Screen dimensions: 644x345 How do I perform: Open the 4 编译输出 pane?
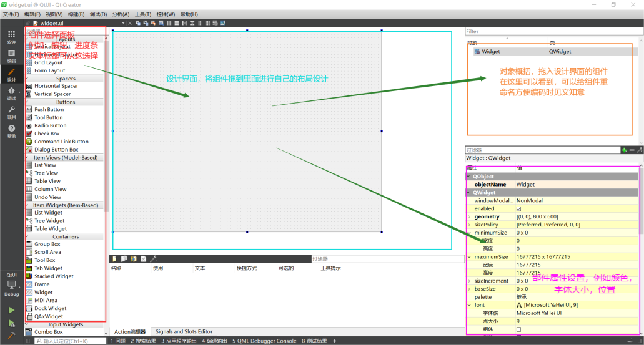(214, 341)
